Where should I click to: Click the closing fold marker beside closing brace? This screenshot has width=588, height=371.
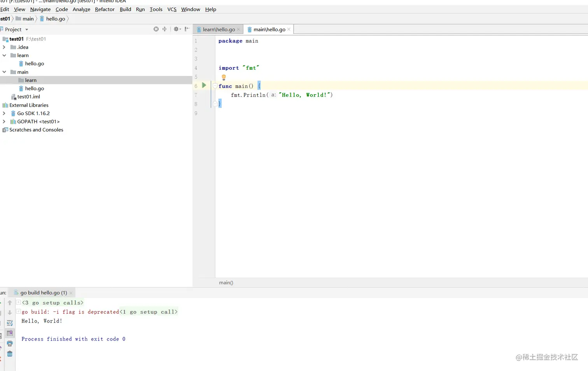215,104
